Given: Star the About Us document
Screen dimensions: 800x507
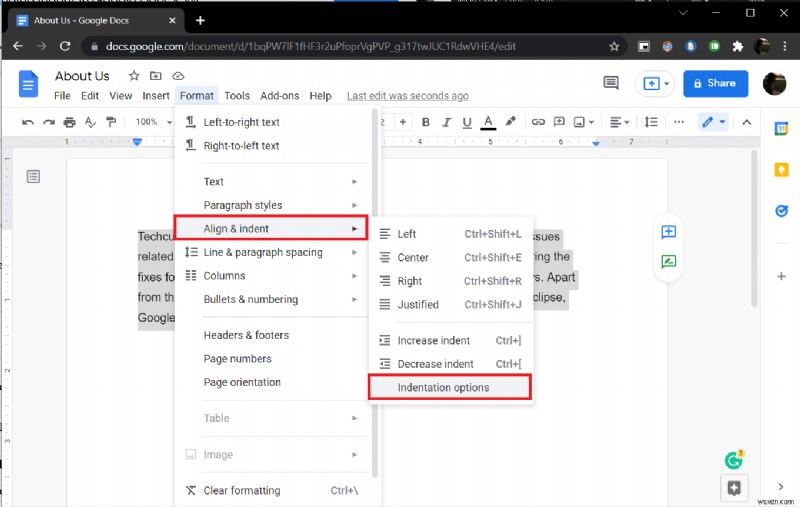Looking at the screenshot, I should click(x=134, y=76).
